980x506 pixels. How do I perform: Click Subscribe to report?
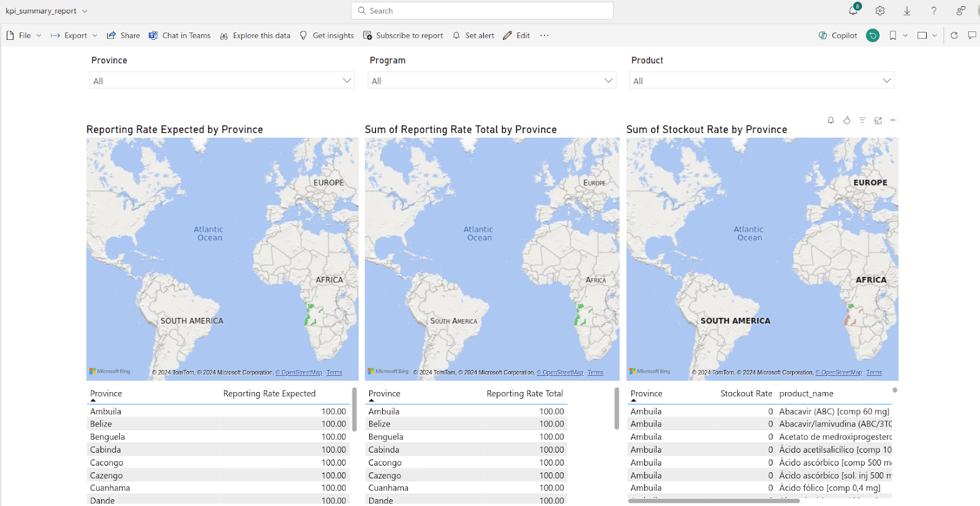pyautogui.click(x=403, y=36)
